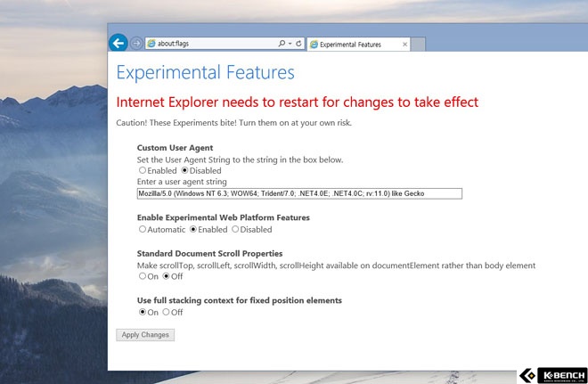The height and width of the screenshot is (384, 588).
Task: Turn Off Standard Document Scroll Properties
Action: point(166,276)
